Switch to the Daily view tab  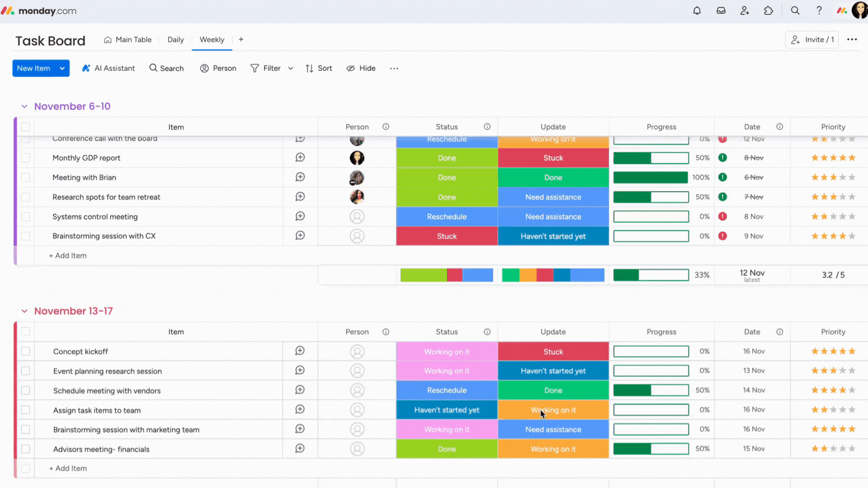click(175, 40)
